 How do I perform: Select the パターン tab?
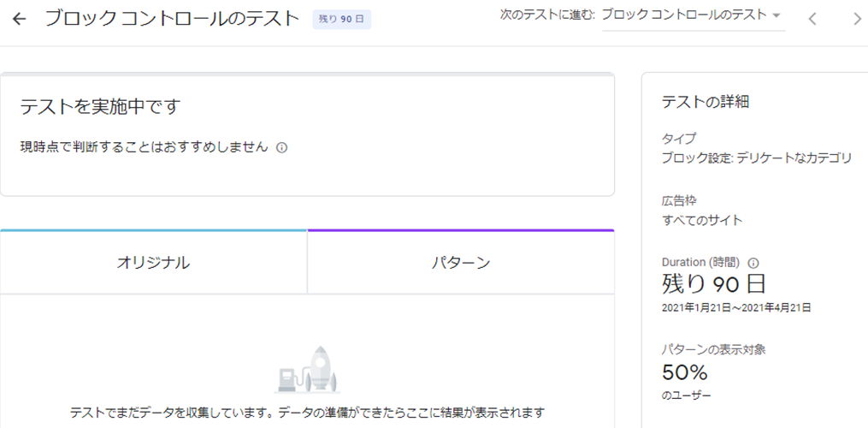click(461, 262)
